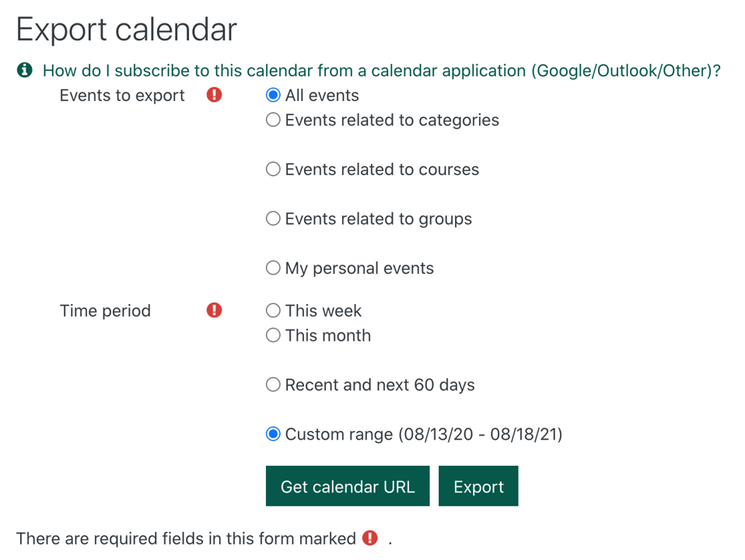The image size is (745, 560).
Task: Click the required-field icon beside Events to export
Action: coord(214,95)
